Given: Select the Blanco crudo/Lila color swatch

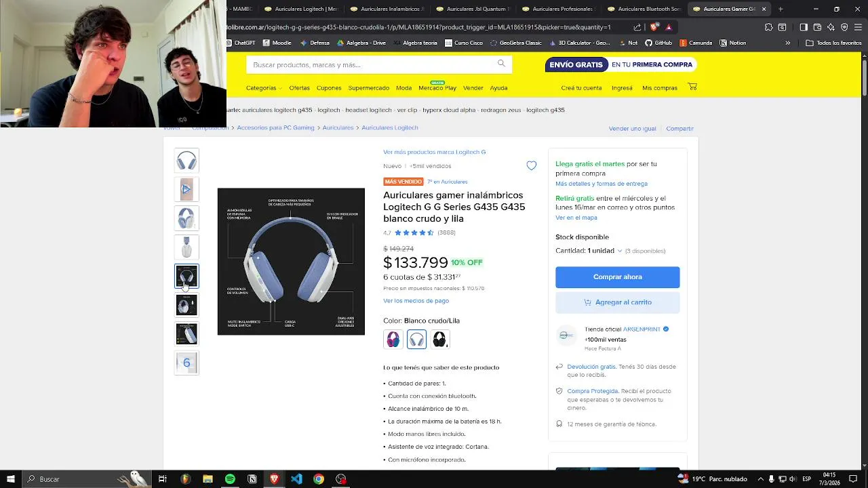Looking at the screenshot, I should [x=416, y=340].
